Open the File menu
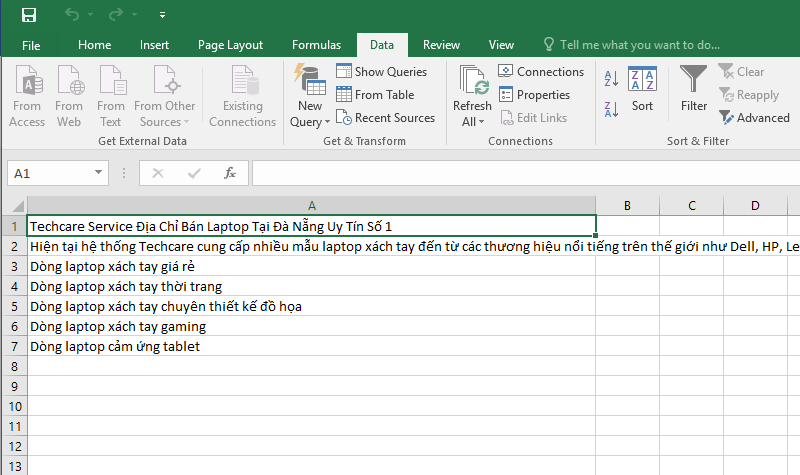 pos(31,45)
